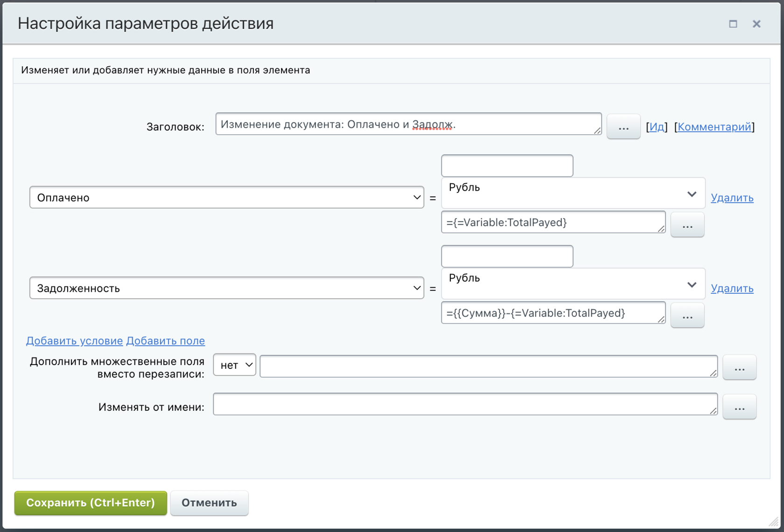
Task: Click the Добавить поле link
Action: (166, 341)
